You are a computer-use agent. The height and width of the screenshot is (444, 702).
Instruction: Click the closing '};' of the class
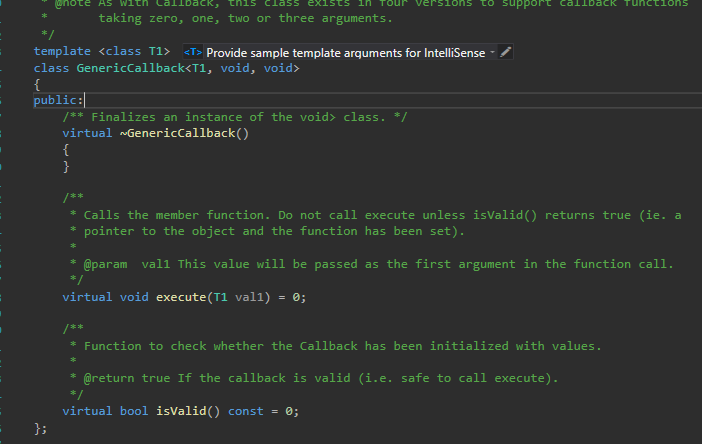(x=41, y=428)
